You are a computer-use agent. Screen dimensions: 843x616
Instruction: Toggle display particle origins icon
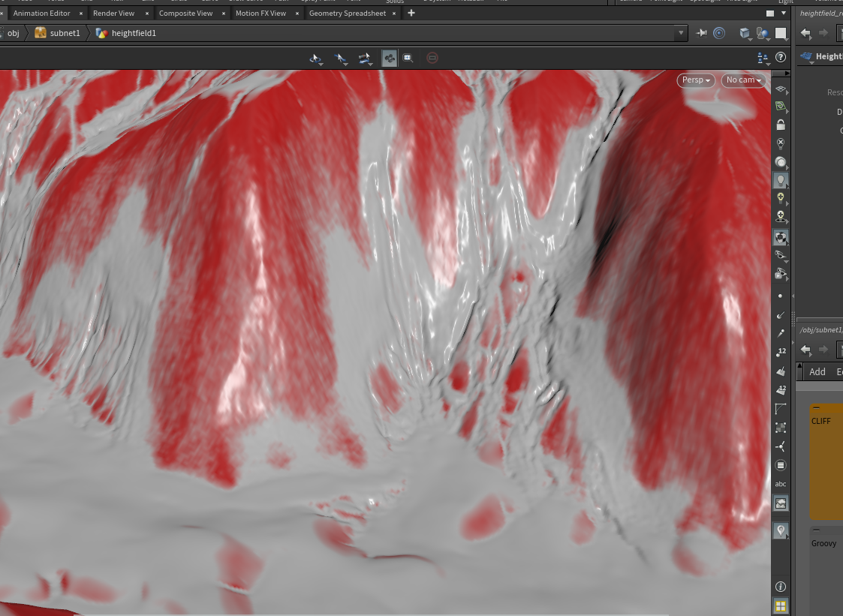tap(781, 446)
